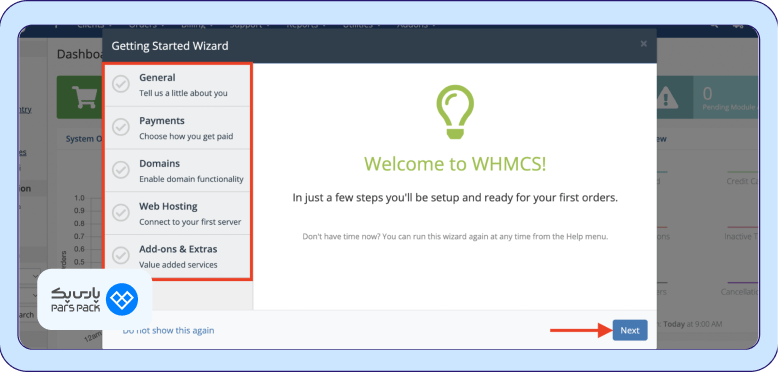Viewport: 778px width, 372px height.
Task: Click the warning triangle icon on dashboard
Action: (x=667, y=97)
